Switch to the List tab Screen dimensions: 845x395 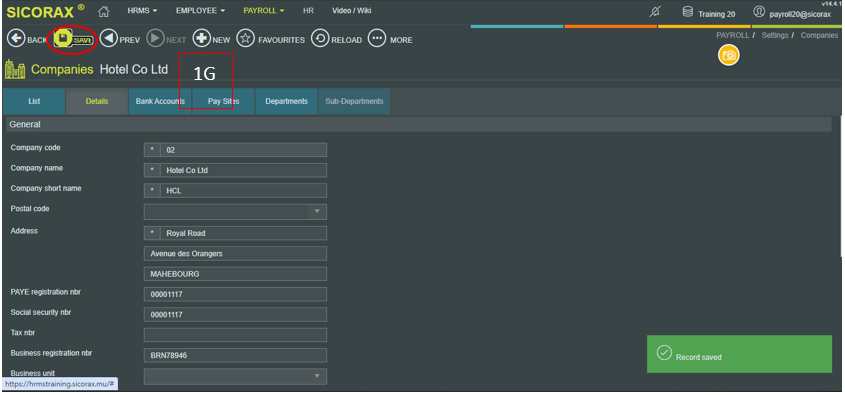(x=34, y=101)
